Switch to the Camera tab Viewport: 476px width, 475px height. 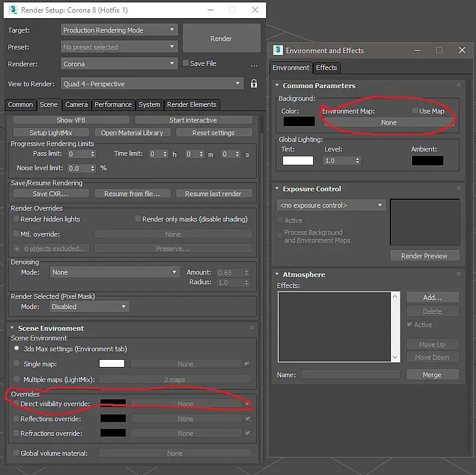pos(77,104)
